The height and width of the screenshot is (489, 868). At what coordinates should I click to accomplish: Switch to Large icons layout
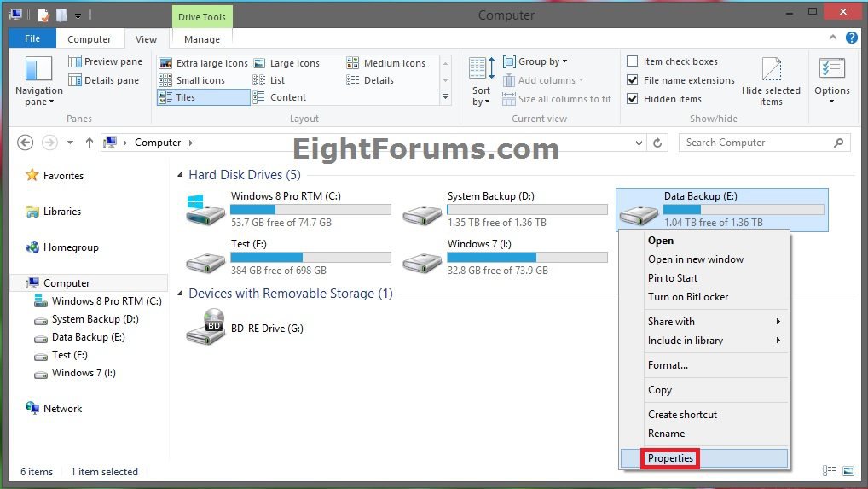tap(286, 63)
